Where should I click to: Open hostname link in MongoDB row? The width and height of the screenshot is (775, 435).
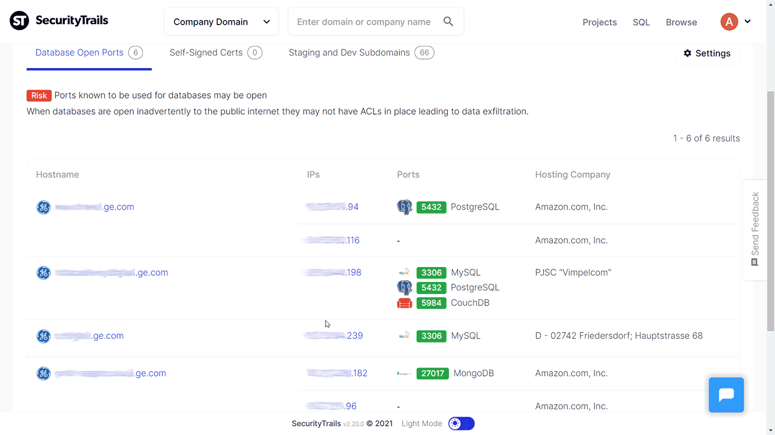point(111,374)
